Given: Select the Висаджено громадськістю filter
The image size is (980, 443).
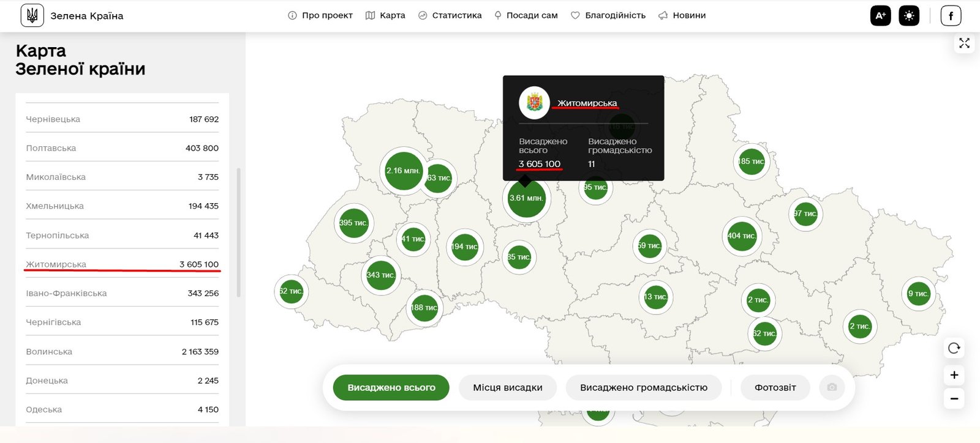Looking at the screenshot, I should tap(644, 387).
